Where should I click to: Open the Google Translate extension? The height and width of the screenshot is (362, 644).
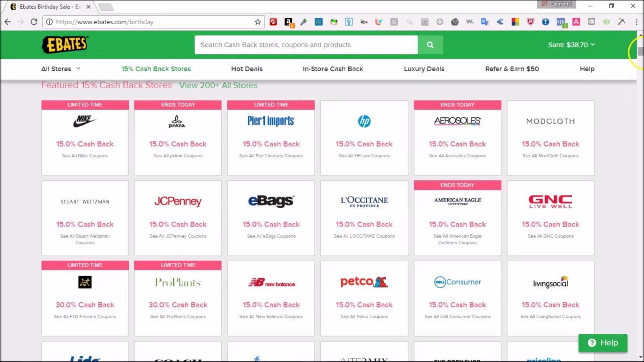[485, 22]
